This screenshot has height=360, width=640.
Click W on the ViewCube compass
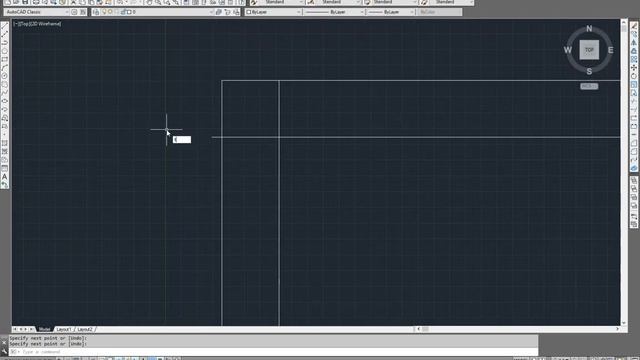[x=568, y=50]
